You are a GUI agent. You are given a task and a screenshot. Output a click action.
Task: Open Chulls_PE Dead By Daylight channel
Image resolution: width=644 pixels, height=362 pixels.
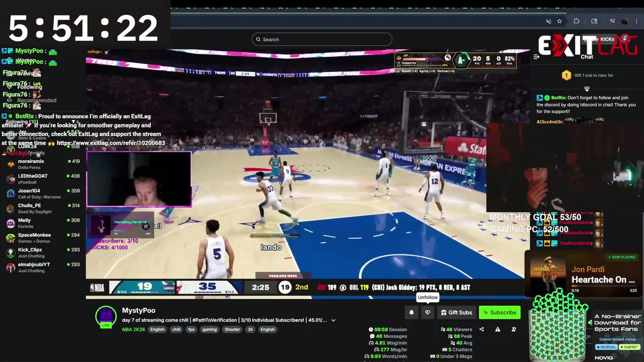click(43, 208)
